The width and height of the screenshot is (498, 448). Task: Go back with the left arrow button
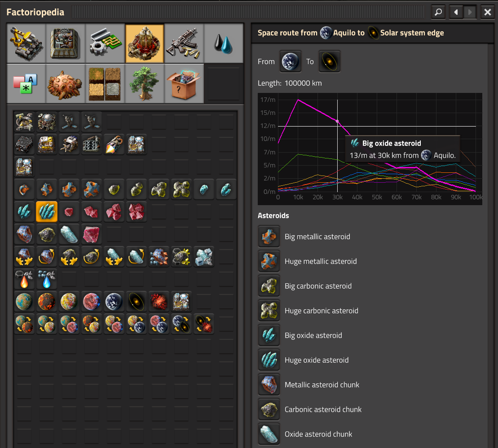point(456,13)
